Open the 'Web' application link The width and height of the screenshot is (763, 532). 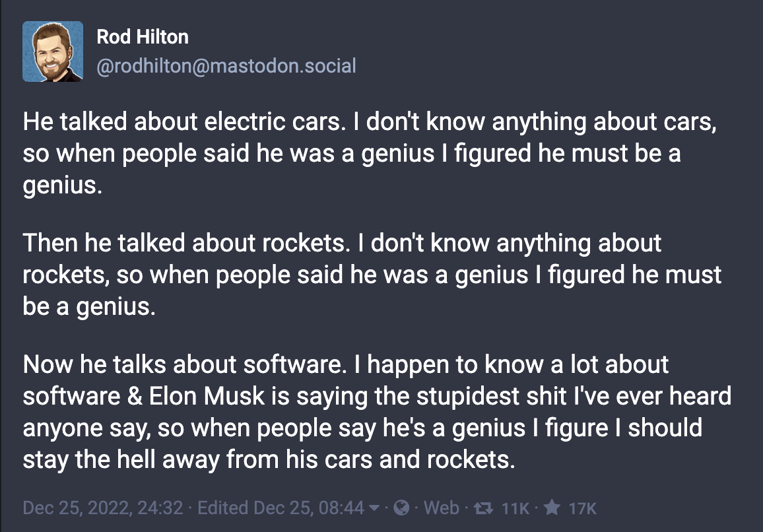(442, 508)
